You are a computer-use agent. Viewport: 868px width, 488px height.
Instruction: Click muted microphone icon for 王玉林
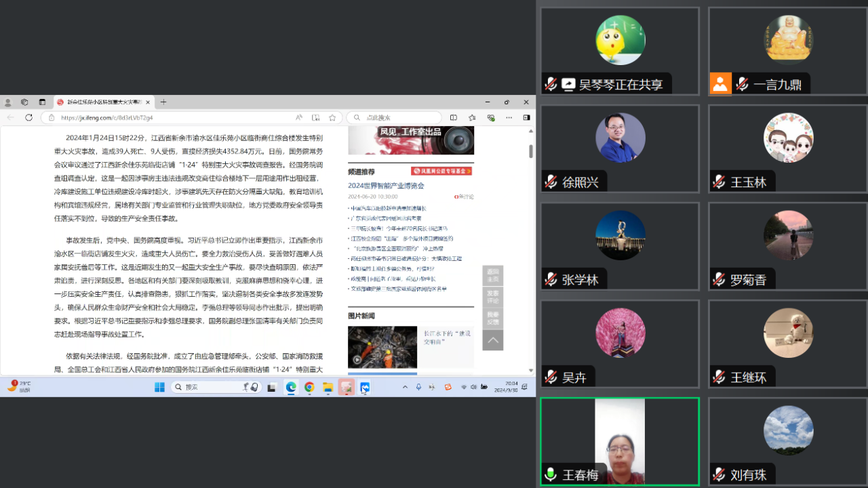[719, 182]
